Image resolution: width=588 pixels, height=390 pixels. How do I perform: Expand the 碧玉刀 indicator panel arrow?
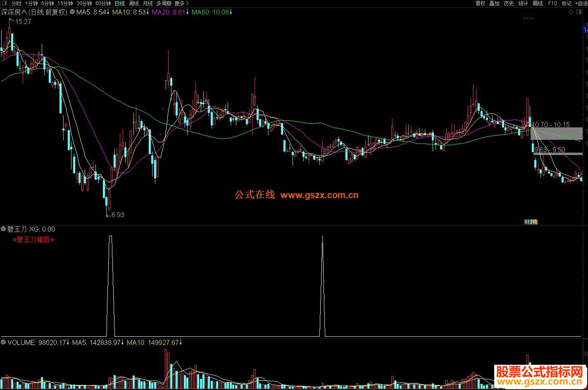tap(3, 229)
